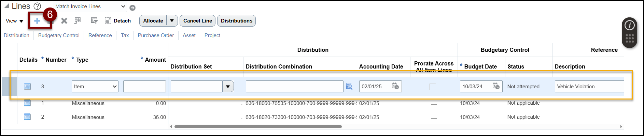Switch to the Budgetary Control tab

(59, 35)
